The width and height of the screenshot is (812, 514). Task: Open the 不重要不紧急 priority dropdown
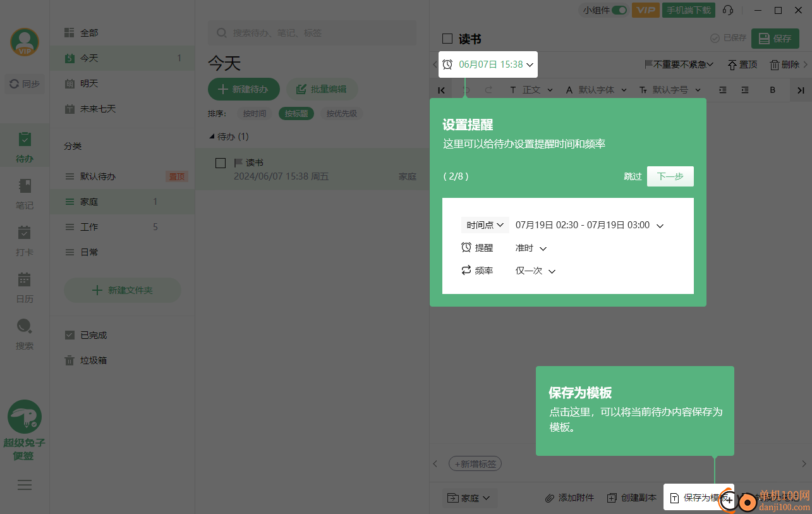(x=679, y=64)
